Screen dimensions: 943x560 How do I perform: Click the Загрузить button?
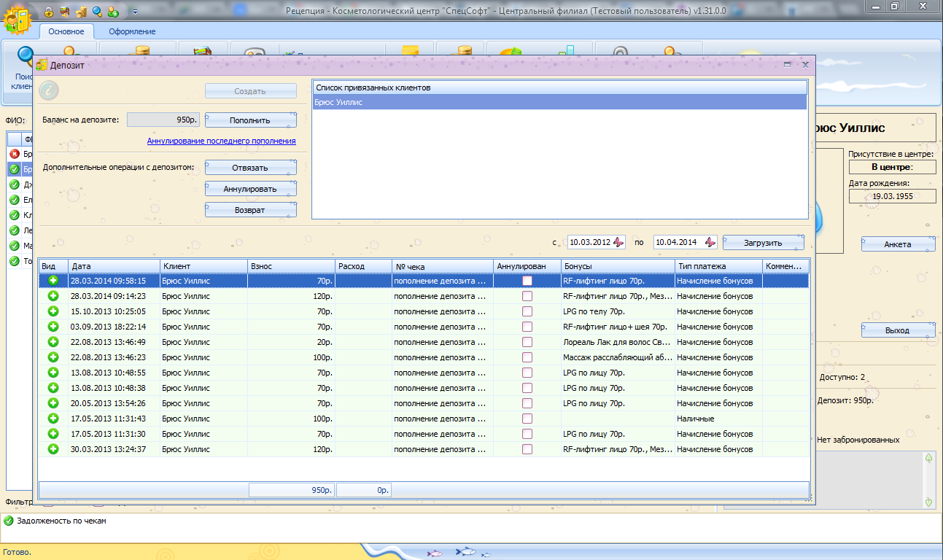pyautogui.click(x=763, y=243)
